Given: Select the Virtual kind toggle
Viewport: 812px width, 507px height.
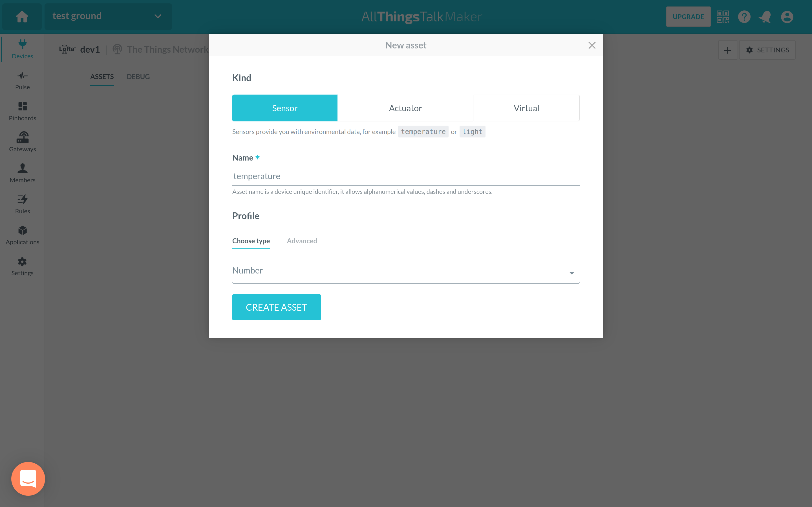Looking at the screenshot, I should 526,108.
